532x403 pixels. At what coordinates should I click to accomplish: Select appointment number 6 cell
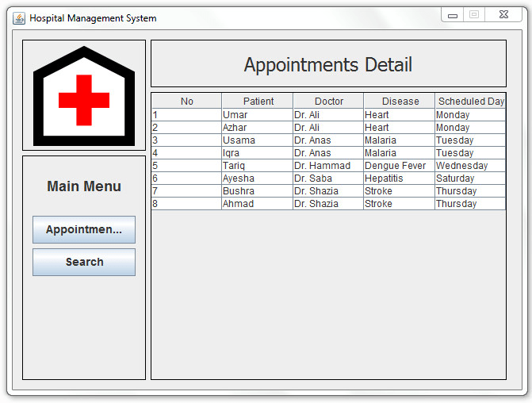tap(186, 178)
